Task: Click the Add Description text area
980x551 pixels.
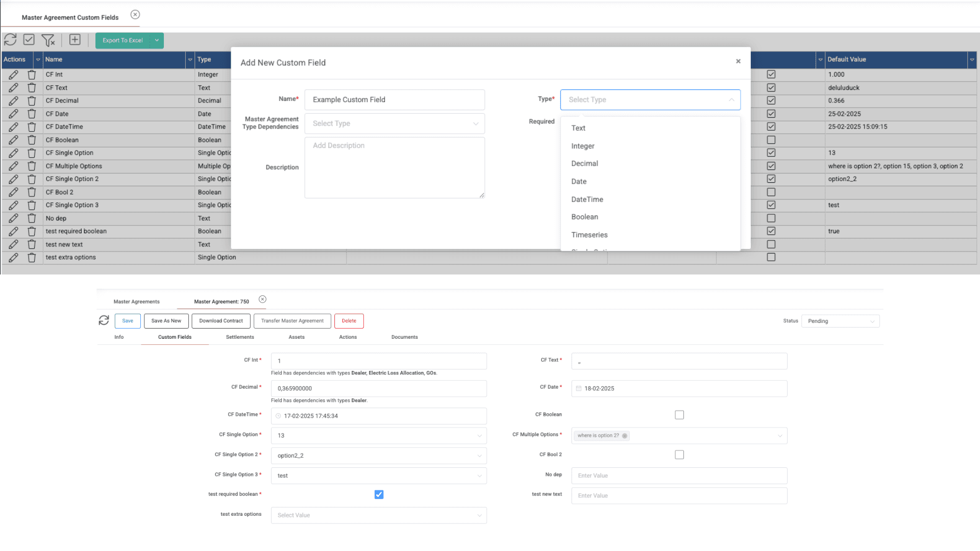Action: 395,168
